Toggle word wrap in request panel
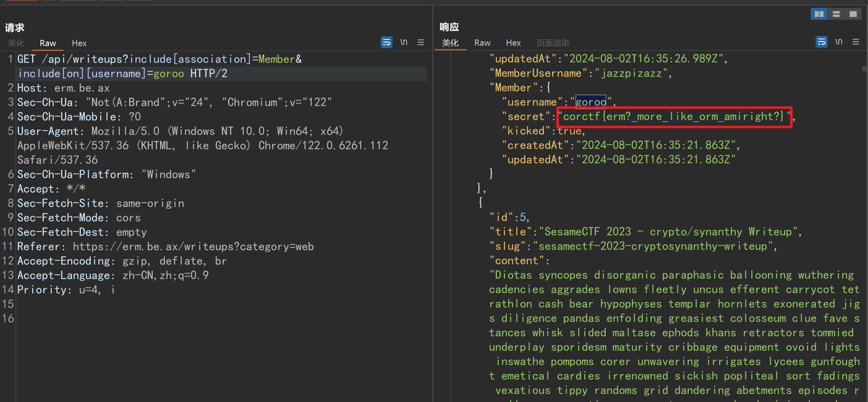 [x=386, y=42]
